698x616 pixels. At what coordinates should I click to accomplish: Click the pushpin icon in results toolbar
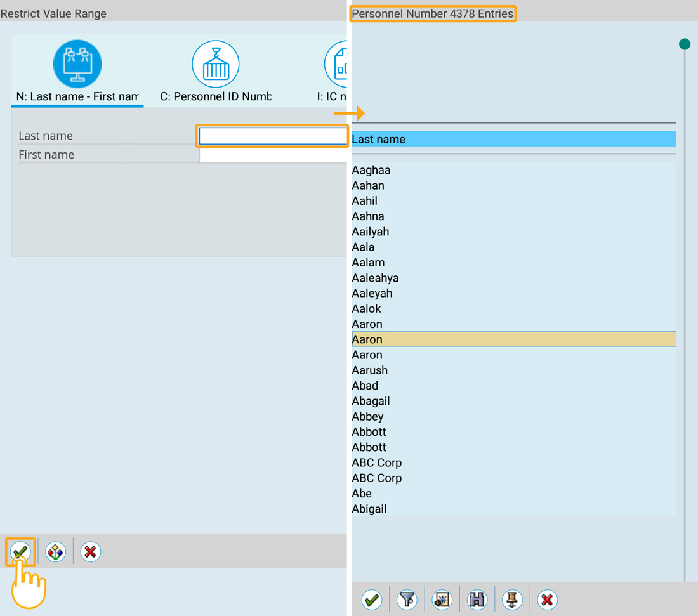pyautogui.click(x=512, y=600)
